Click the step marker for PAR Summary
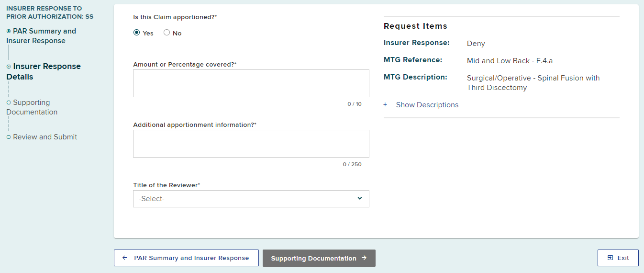This screenshot has width=644, height=273. pos(9,31)
